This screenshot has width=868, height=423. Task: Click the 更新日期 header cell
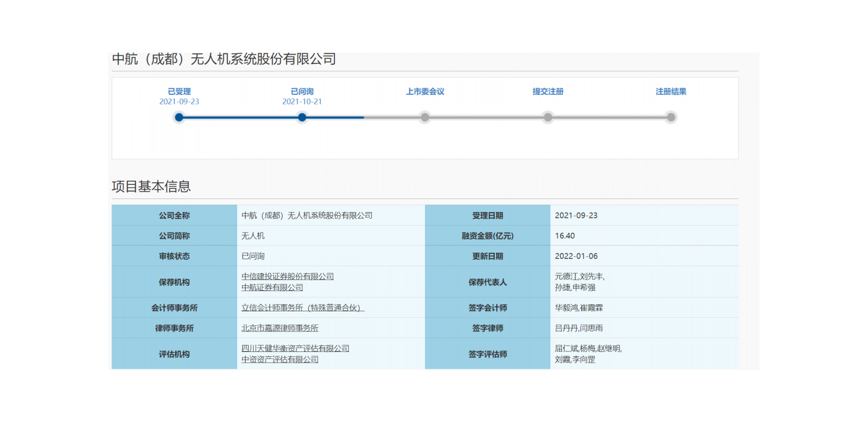487,256
